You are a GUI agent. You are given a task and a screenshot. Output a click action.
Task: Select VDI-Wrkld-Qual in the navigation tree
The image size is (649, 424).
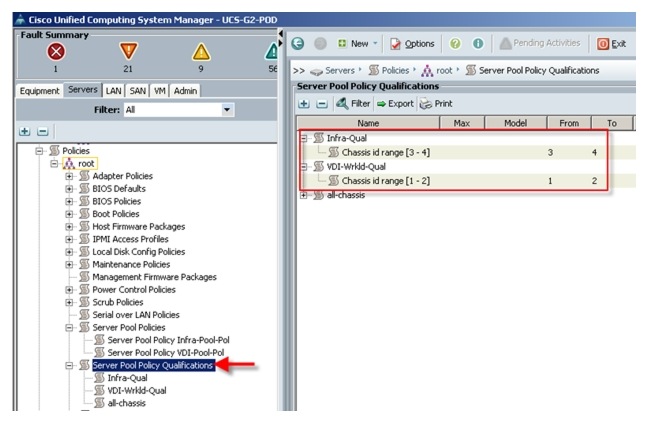coord(137,390)
